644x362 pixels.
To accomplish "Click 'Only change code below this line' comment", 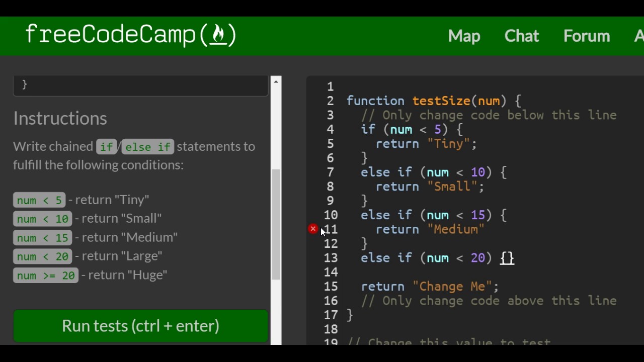I will click(489, 115).
